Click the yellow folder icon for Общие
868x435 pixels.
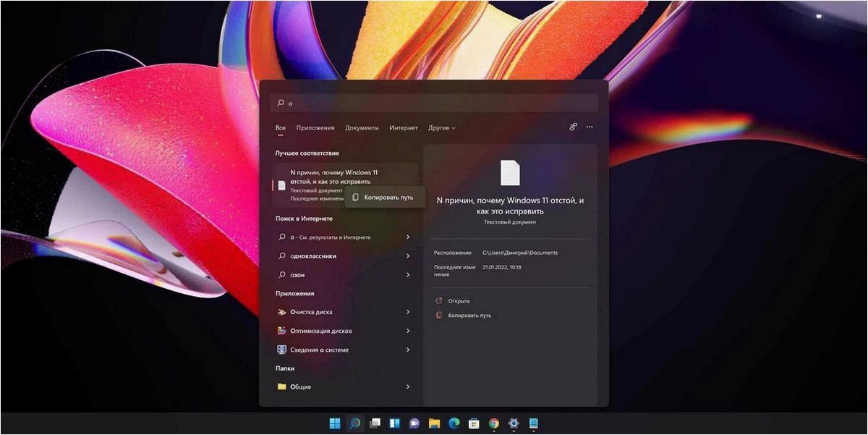(x=282, y=387)
